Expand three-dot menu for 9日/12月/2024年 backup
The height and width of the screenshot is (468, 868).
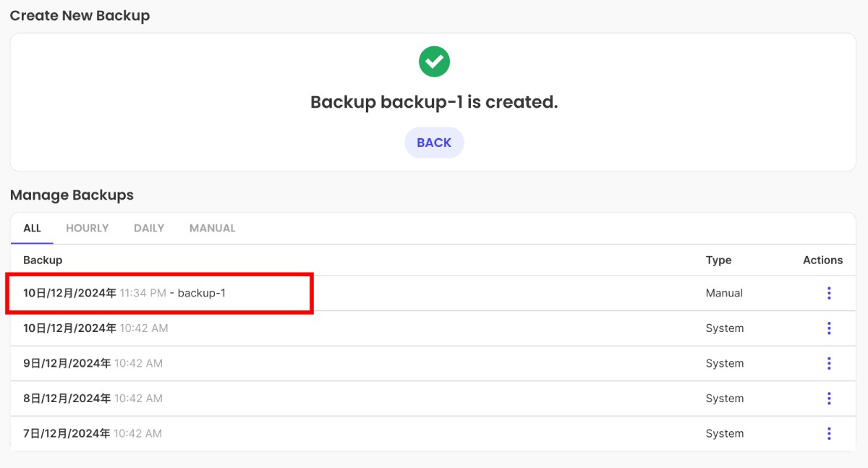pos(829,363)
